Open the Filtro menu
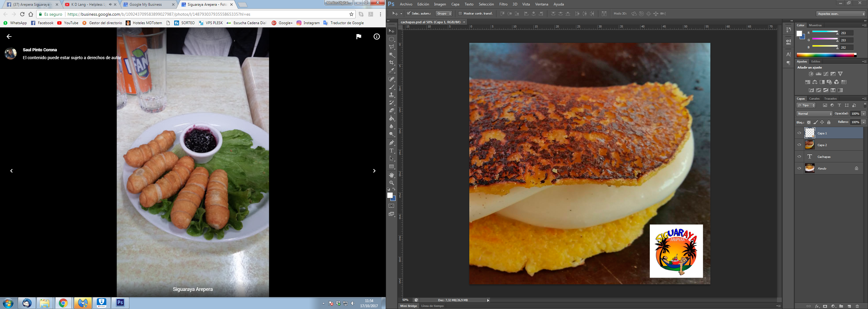 coord(503,4)
